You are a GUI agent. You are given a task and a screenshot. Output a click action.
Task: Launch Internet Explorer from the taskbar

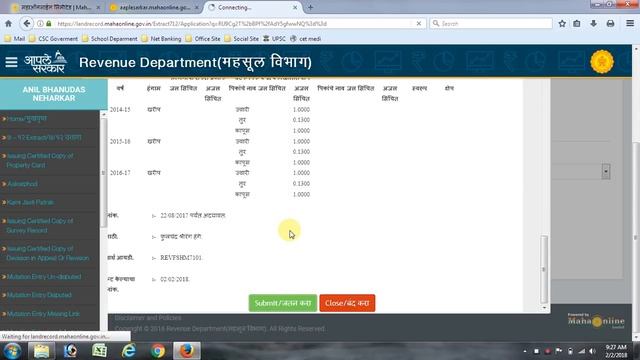pos(129,351)
